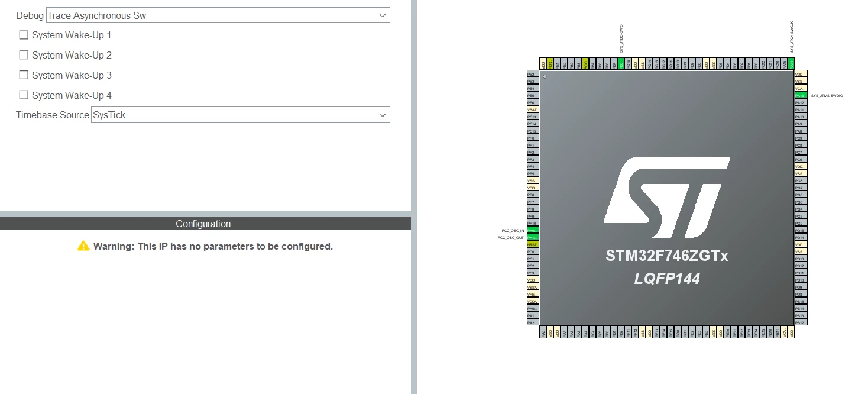Click the PE2 pin on chip

[533, 74]
